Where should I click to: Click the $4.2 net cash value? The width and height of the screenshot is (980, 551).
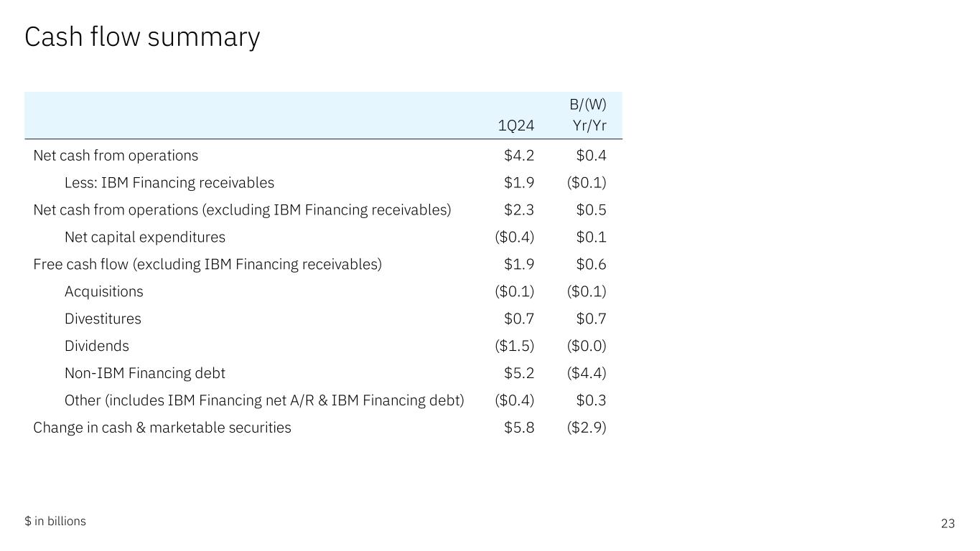coord(519,156)
